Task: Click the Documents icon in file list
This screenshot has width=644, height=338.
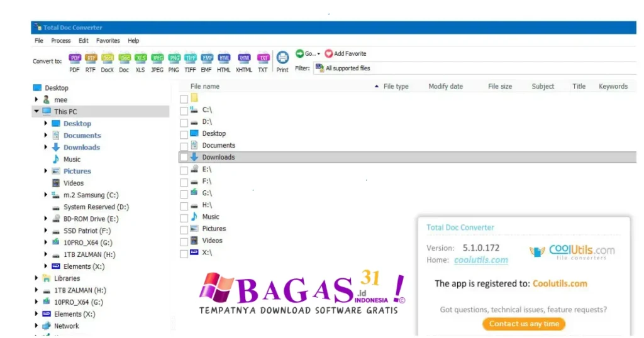Action: pyautogui.click(x=194, y=145)
